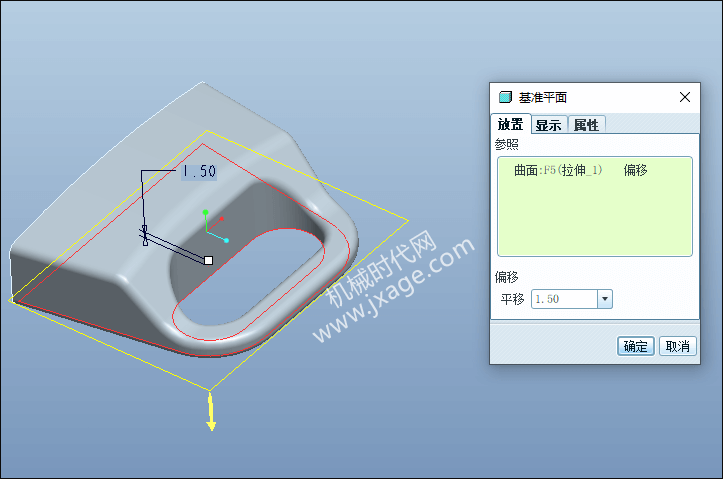
Task: Click the 平移 offset input field
Action: point(564,299)
